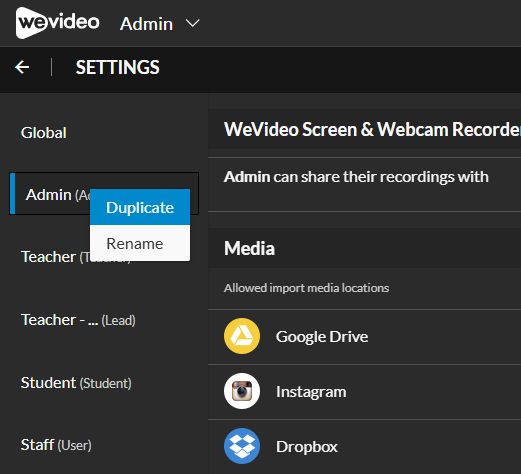This screenshot has height=474, width=521.
Task: Go back using the arrow icon
Action: coord(22,67)
